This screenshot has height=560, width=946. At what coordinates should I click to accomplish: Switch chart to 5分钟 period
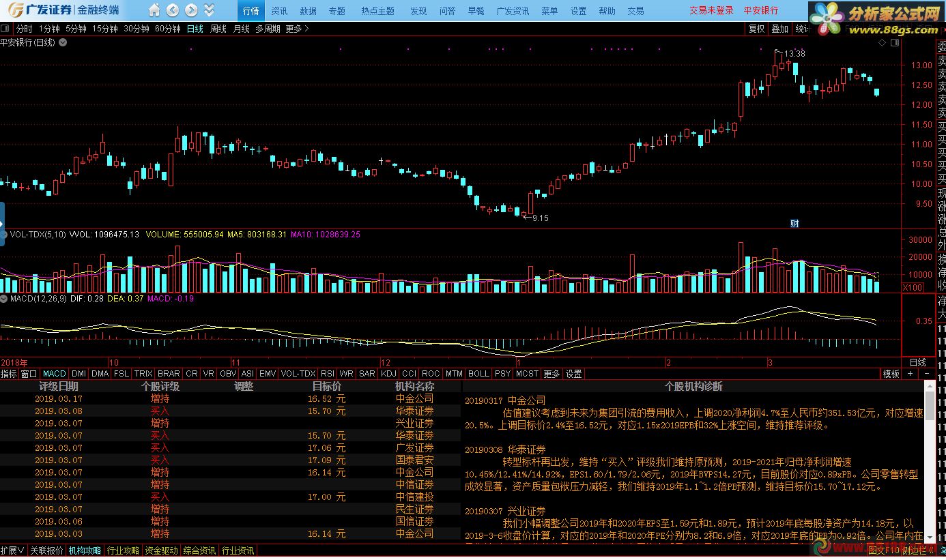click(76, 29)
